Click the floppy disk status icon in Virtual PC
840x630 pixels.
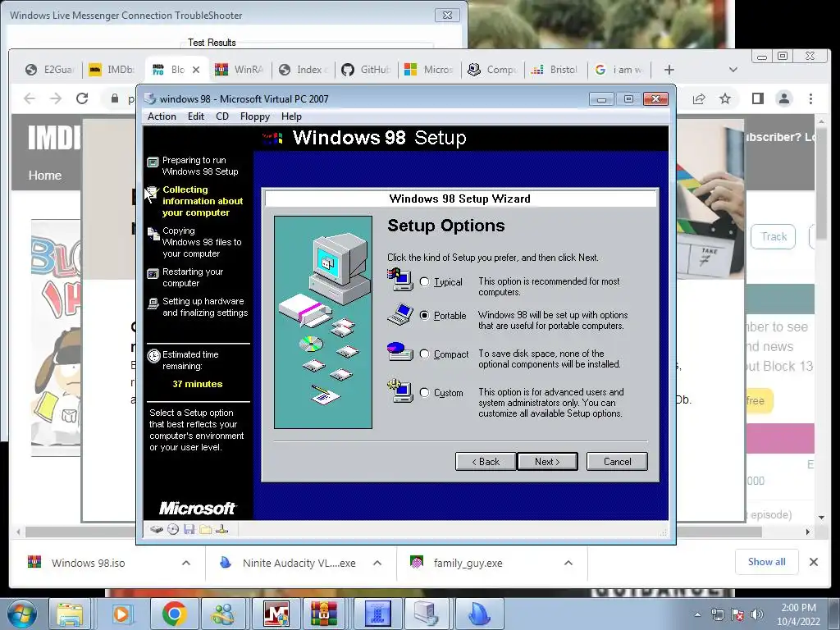click(189, 530)
